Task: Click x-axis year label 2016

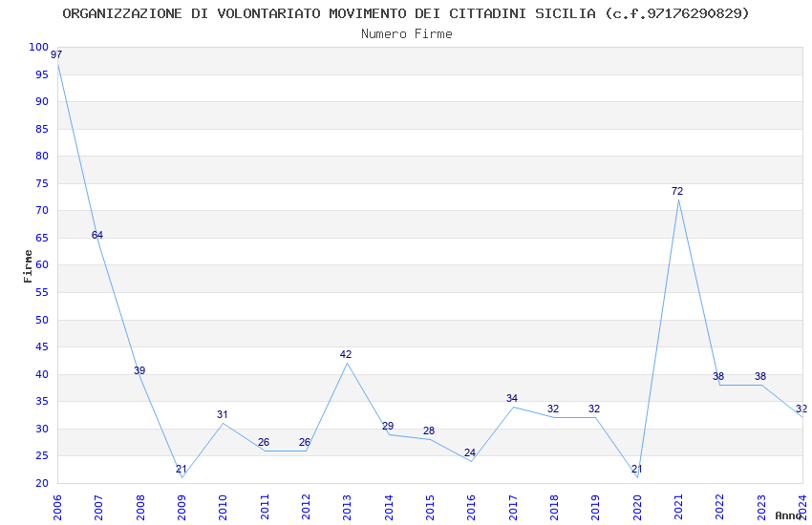Action: (x=471, y=507)
